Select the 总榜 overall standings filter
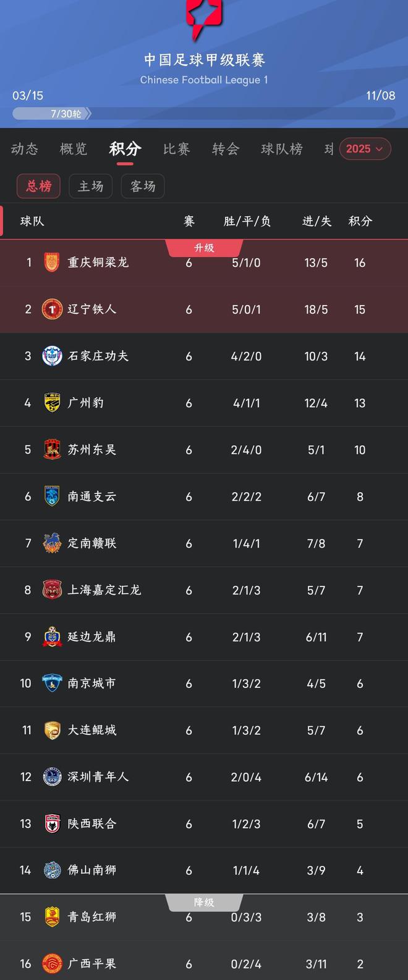The width and height of the screenshot is (408, 980). point(38,186)
